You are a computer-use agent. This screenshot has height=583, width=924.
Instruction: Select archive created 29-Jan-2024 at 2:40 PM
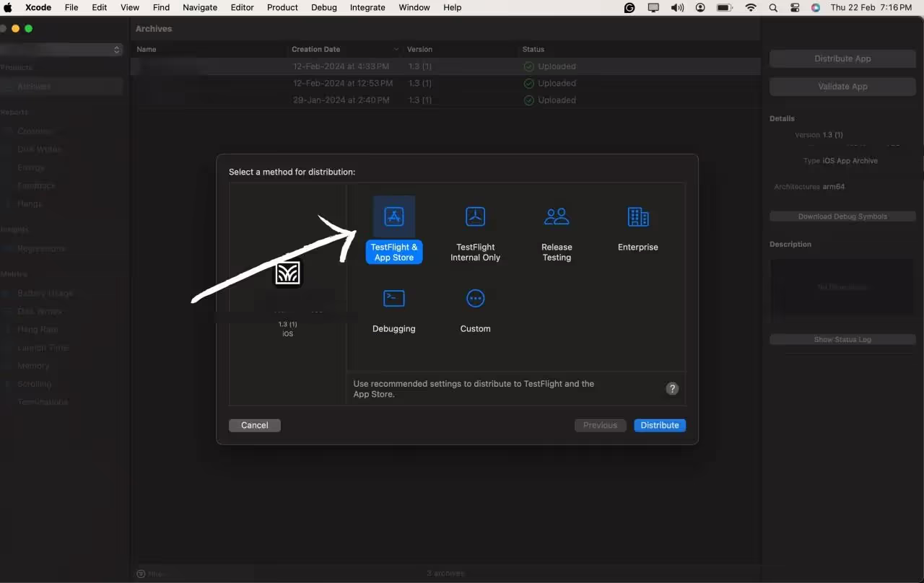(445, 100)
